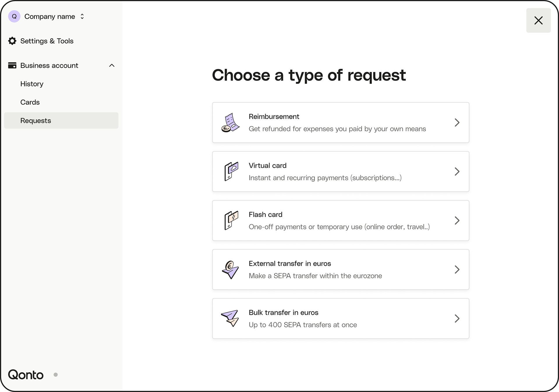Viewport: 559px width, 392px height.
Task: Click the purple Q company avatar
Action: [14, 17]
